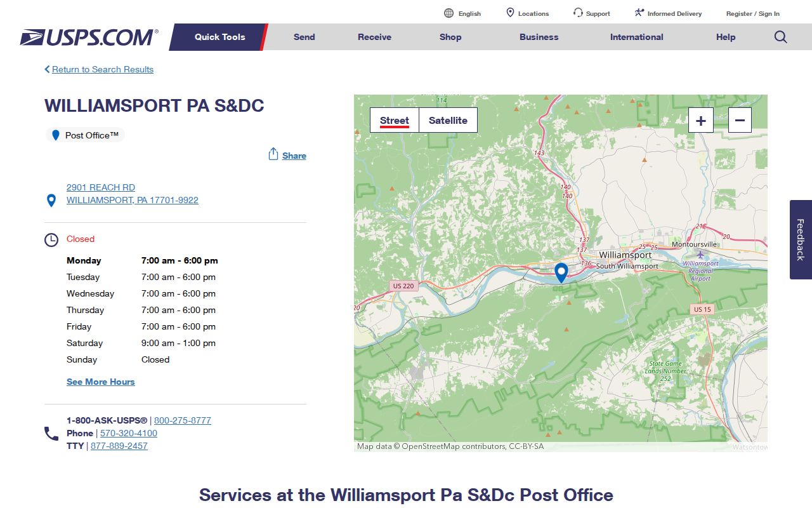
Task: Open the Quick Tools menu
Action: coord(219,37)
